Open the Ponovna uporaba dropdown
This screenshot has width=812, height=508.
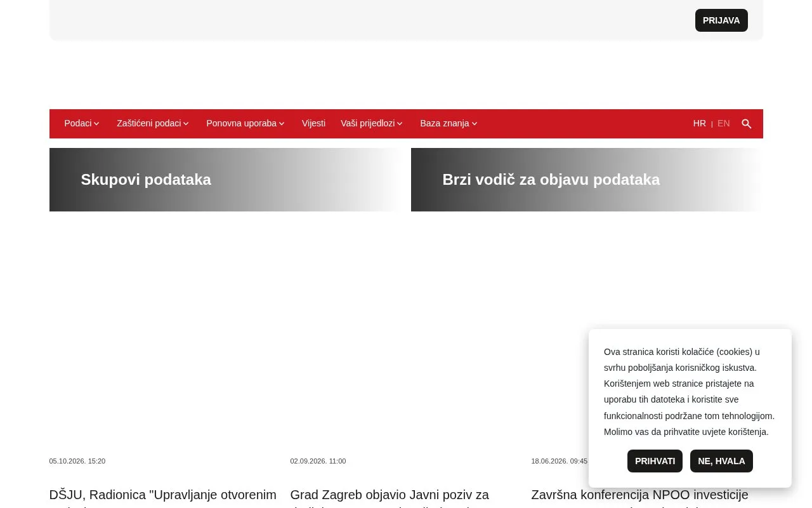246,123
